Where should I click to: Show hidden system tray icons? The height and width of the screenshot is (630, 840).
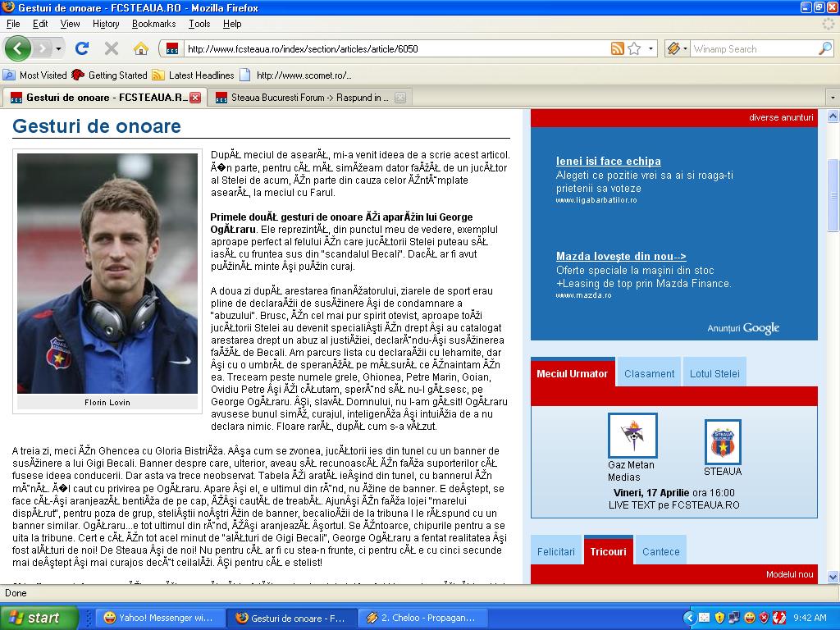pyautogui.click(x=690, y=618)
